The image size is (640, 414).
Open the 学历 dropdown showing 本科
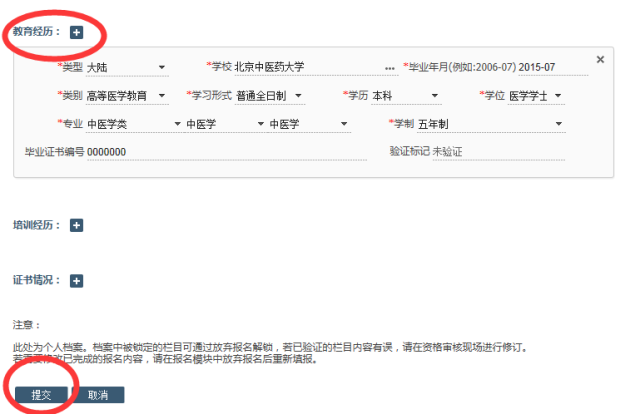(406, 96)
